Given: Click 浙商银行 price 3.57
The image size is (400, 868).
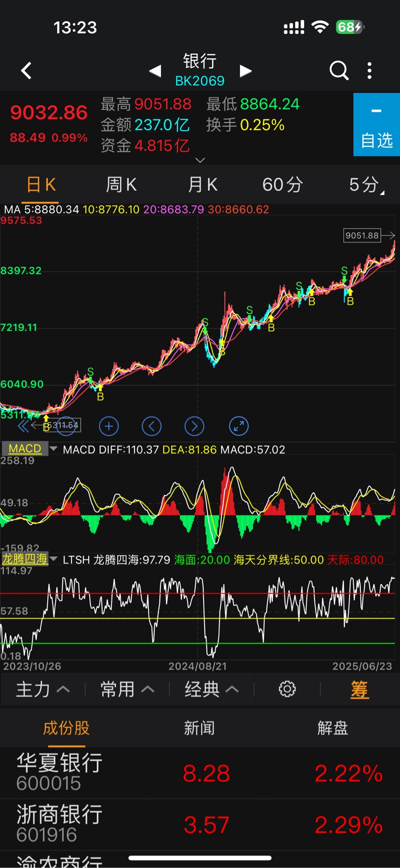Looking at the screenshot, I should [206, 825].
